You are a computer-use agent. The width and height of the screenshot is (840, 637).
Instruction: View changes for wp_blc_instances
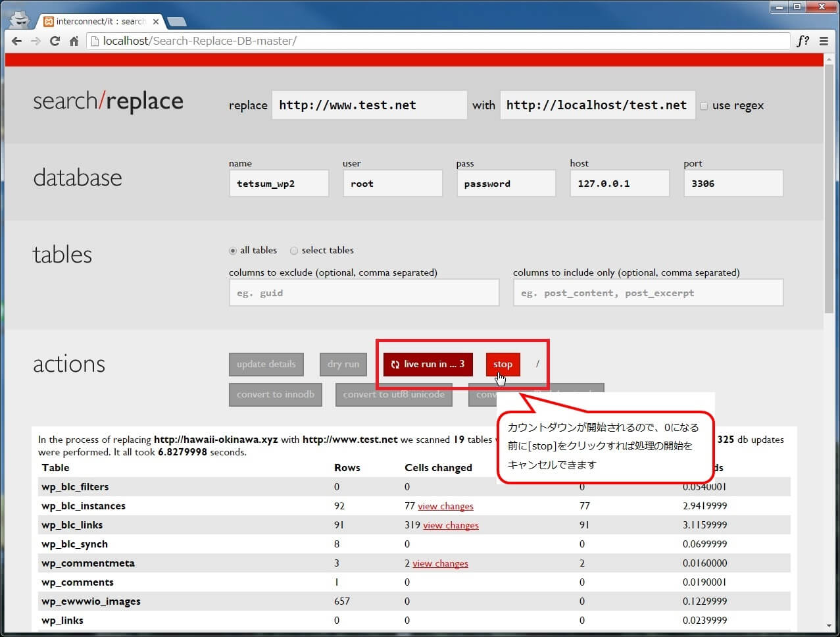[x=445, y=506]
